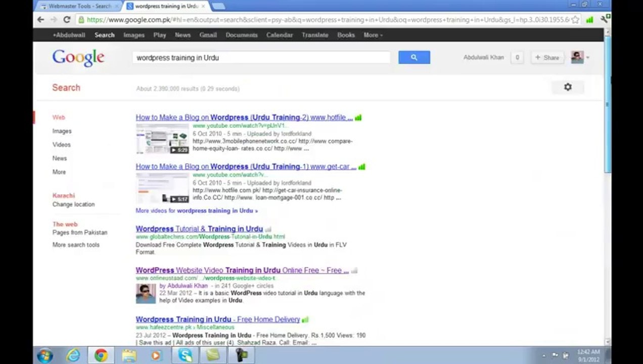Click by Abdulwali Khan author link

click(183, 286)
